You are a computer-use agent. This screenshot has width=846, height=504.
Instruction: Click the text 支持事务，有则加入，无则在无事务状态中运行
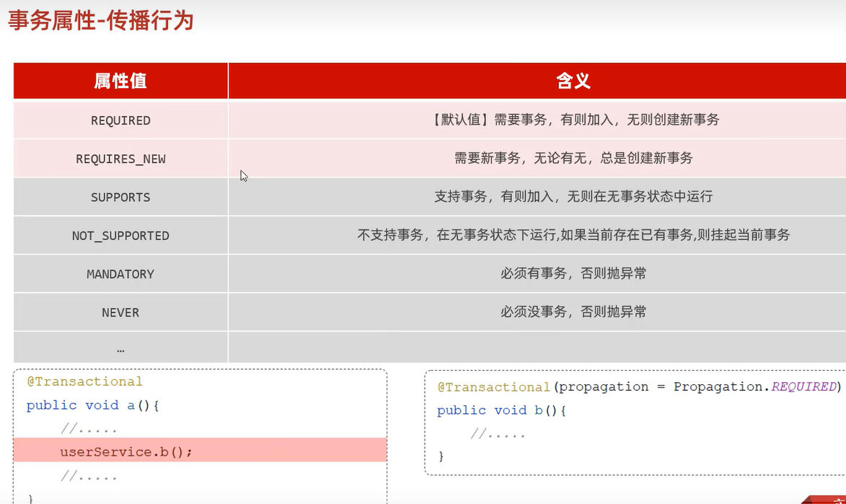click(x=573, y=196)
